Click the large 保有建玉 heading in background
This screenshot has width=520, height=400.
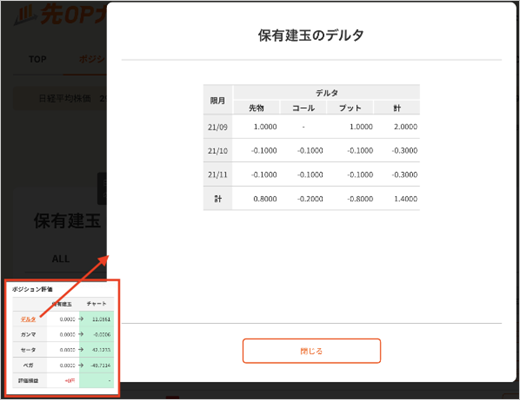pos(67,221)
